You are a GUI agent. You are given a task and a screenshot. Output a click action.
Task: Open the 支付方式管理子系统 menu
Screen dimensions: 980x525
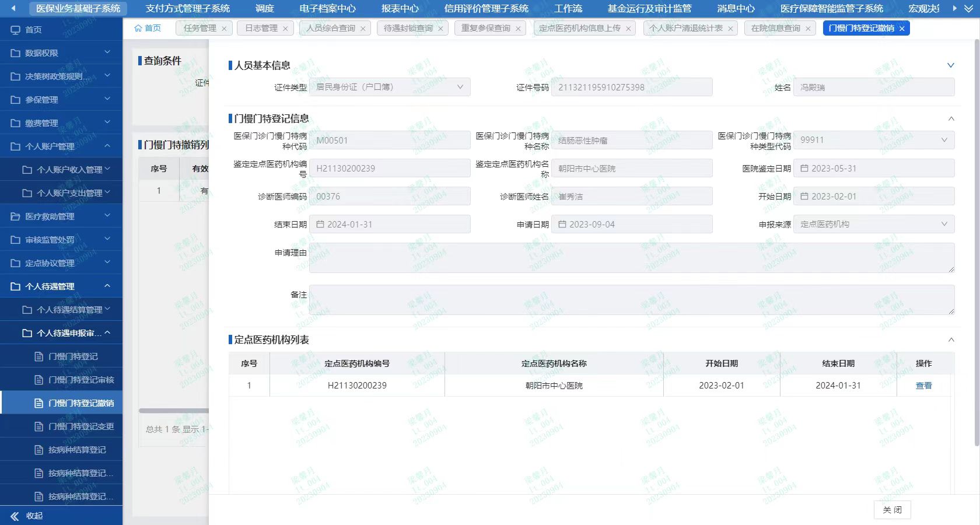click(x=188, y=8)
